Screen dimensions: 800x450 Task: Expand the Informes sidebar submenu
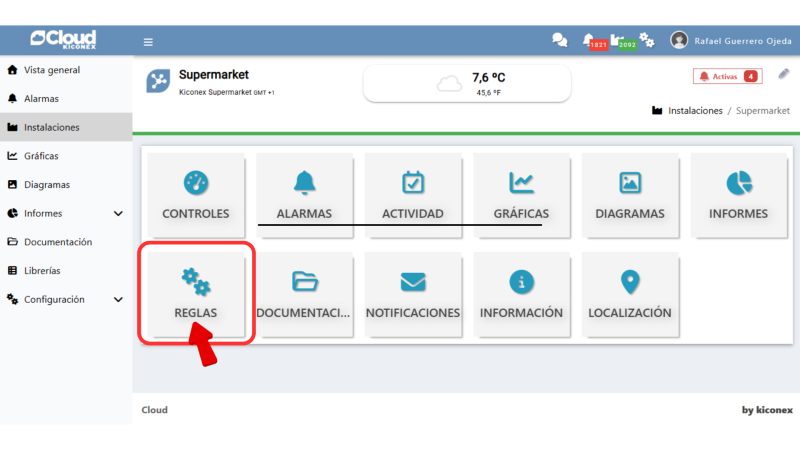(118, 213)
